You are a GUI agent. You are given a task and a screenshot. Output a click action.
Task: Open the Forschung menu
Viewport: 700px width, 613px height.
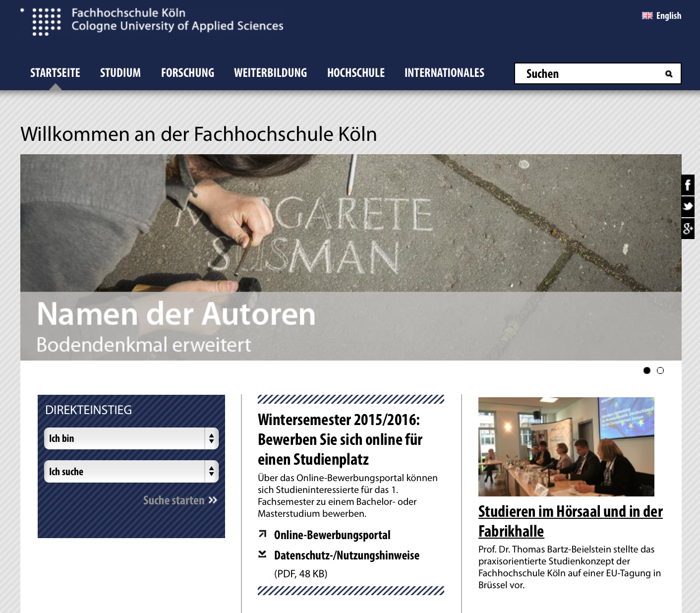pyautogui.click(x=187, y=73)
